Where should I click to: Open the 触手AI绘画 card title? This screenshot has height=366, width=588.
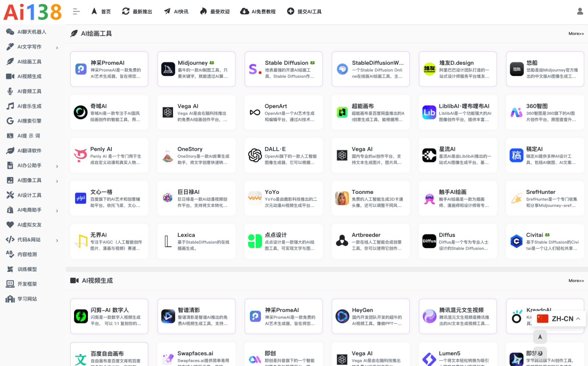(453, 192)
